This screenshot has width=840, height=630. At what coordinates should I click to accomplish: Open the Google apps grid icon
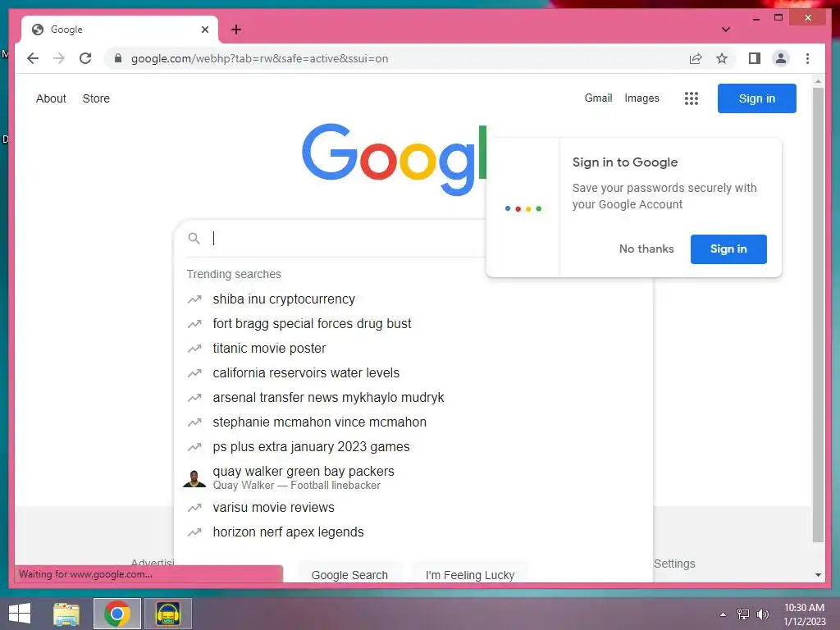(691, 98)
